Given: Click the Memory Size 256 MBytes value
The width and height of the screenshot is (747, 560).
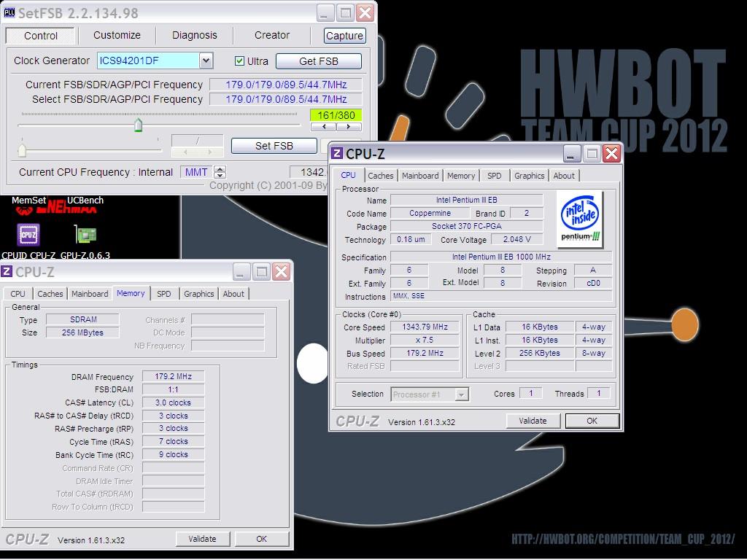Looking at the screenshot, I should coord(83,332).
